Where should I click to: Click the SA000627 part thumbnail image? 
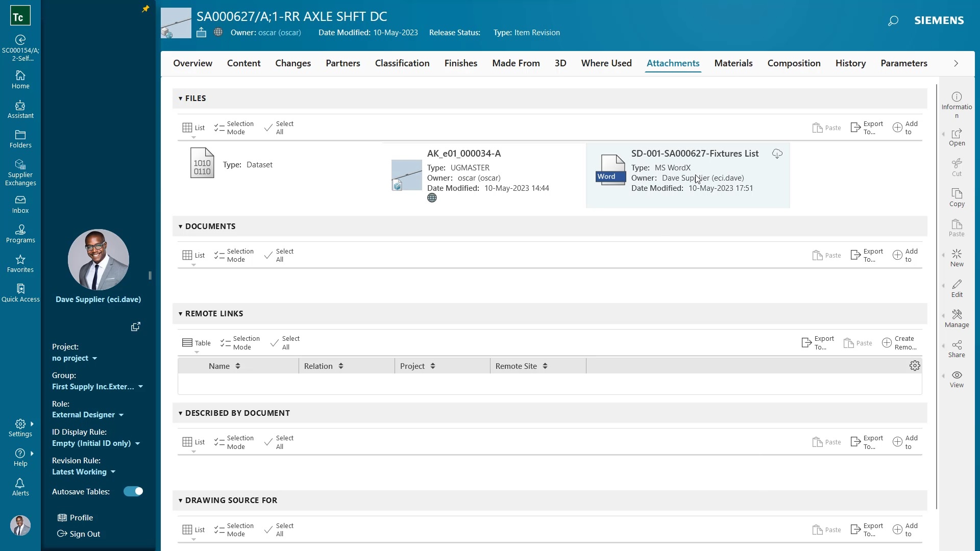tap(176, 23)
